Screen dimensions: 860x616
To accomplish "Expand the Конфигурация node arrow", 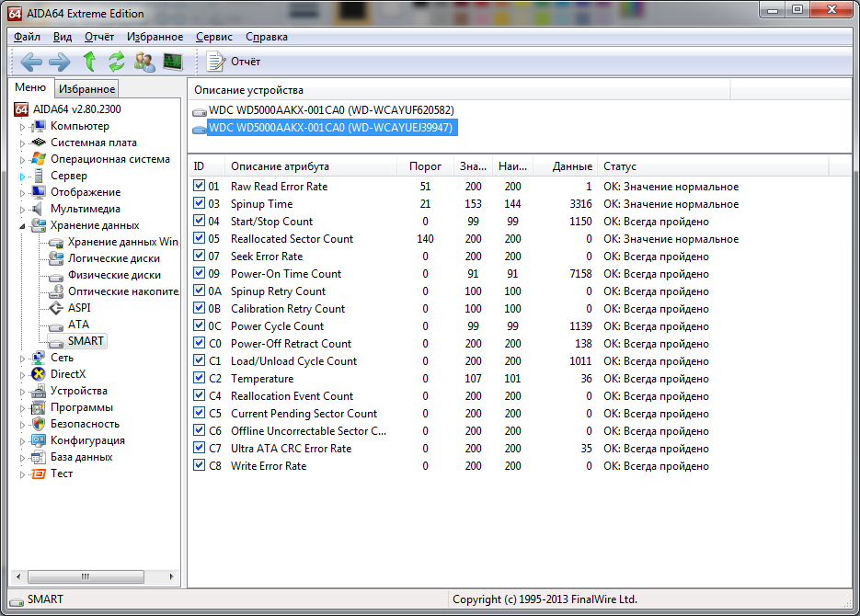I will pos(22,441).
